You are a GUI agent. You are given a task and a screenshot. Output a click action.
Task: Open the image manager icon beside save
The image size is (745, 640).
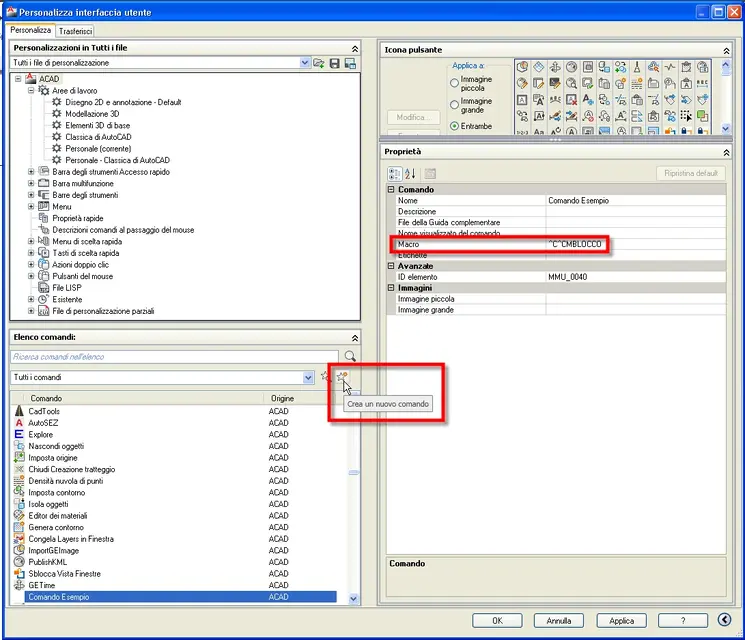click(350, 63)
